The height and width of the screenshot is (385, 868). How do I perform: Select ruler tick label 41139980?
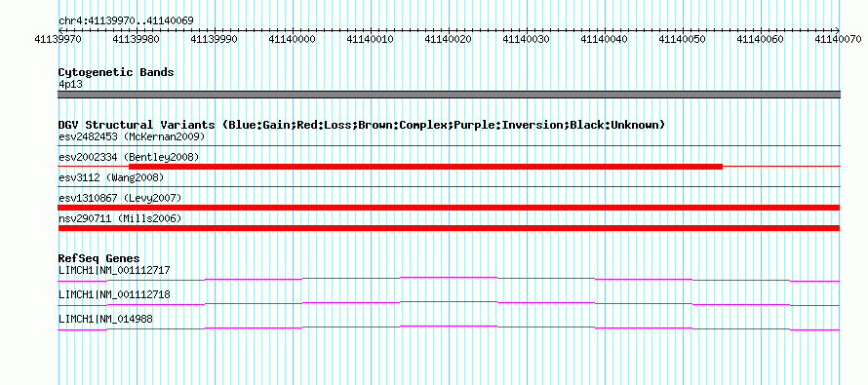tap(136, 39)
